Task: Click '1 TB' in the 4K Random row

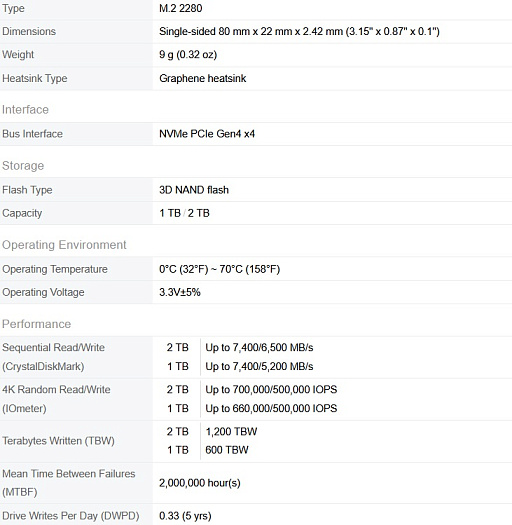Action: tap(177, 408)
